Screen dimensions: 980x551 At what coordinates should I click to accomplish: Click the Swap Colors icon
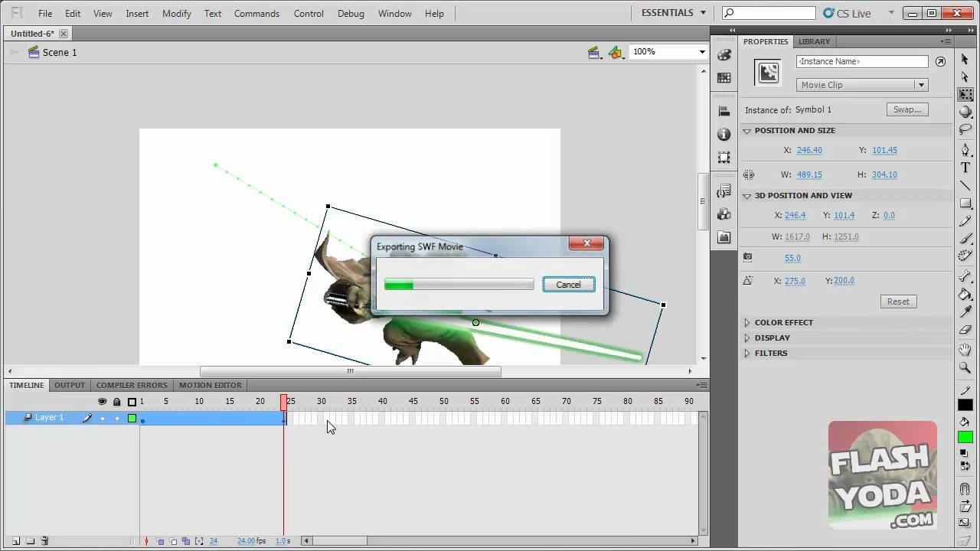click(x=965, y=467)
